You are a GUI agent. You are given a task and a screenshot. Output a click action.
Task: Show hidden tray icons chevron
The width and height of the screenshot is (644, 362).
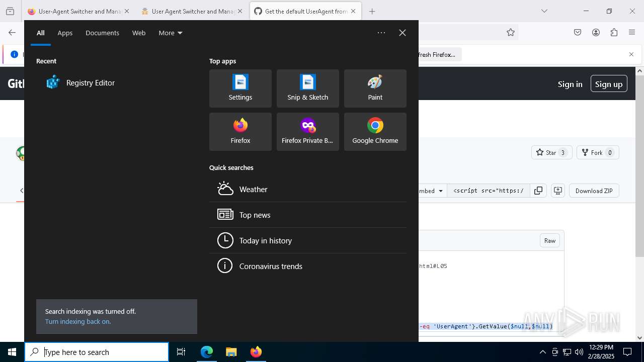(542, 352)
